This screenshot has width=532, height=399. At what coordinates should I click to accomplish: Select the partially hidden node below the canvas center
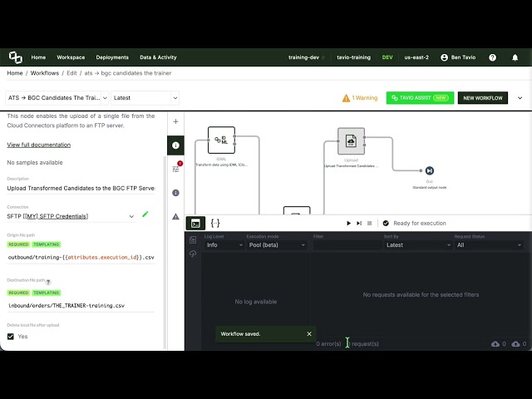[x=297, y=210]
